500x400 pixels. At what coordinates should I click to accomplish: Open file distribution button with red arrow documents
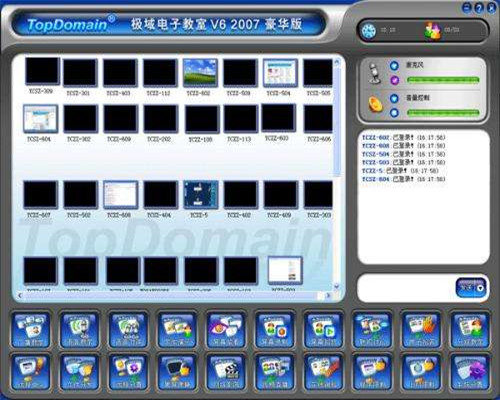pyautogui.click(x=323, y=372)
